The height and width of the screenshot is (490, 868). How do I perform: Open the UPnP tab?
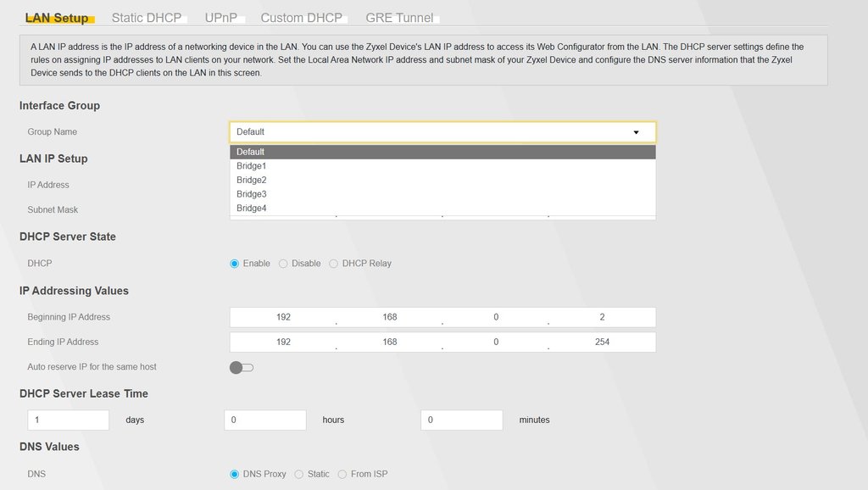(220, 18)
